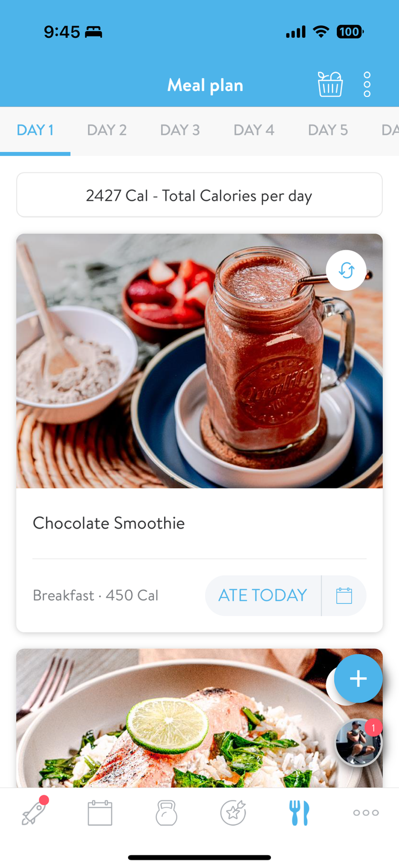Open the More tab with three dots
Screen dimensions: 399x868
tap(366, 813)
